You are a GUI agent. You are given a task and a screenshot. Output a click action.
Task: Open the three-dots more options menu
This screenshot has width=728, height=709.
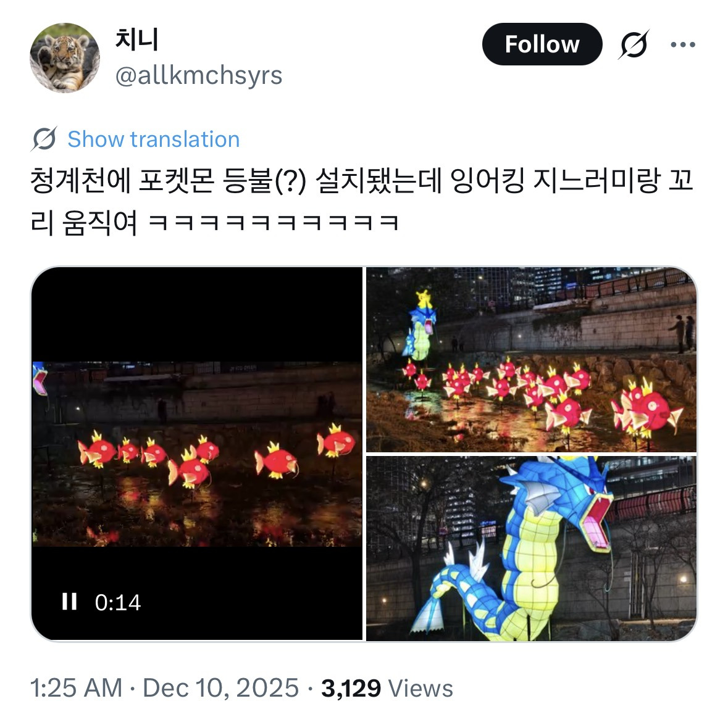(683, 44)
